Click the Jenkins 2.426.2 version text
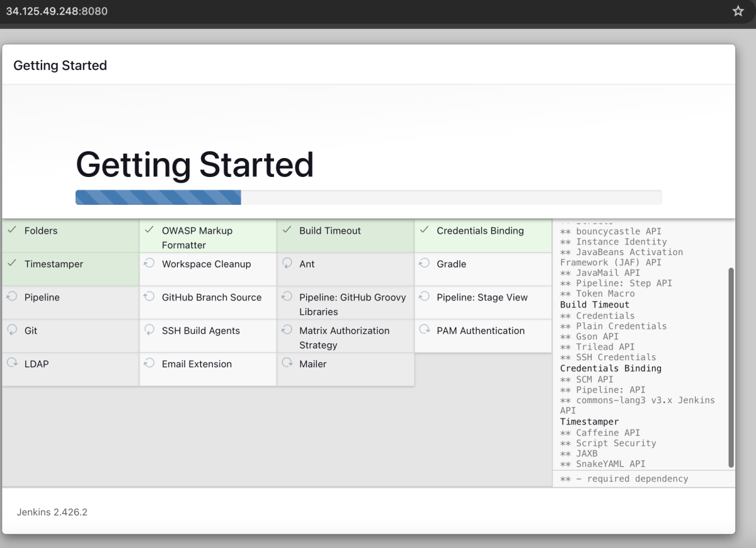The height and width of the screenshot is (548, 756). pyautogui.click(x=52, y=512)
